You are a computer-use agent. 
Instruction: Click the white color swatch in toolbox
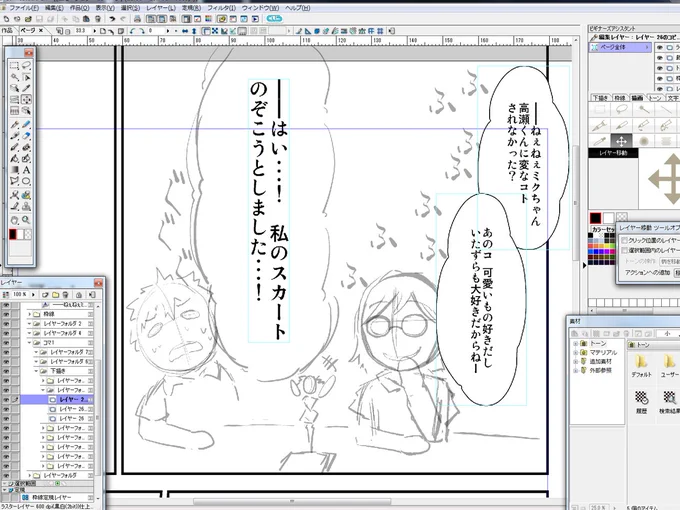(20, 235)
